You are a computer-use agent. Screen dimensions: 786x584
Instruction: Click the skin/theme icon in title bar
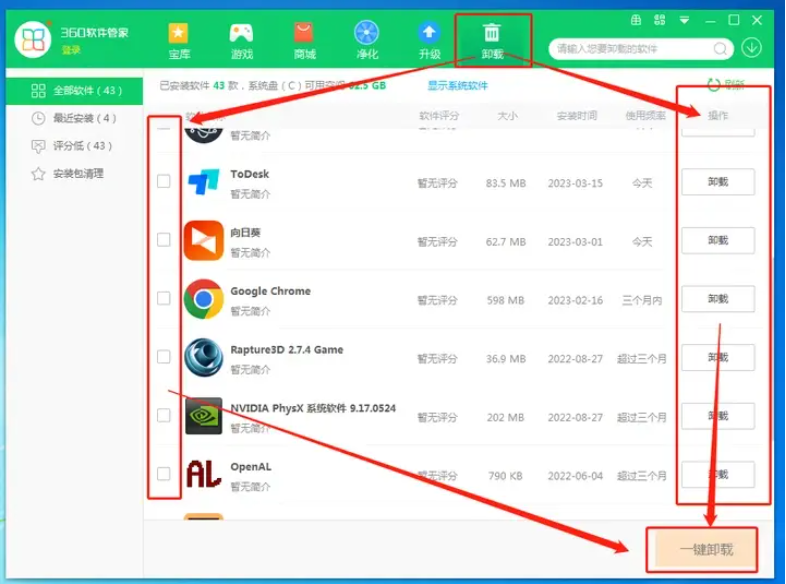pyautogui.click(x=636, y=20)
